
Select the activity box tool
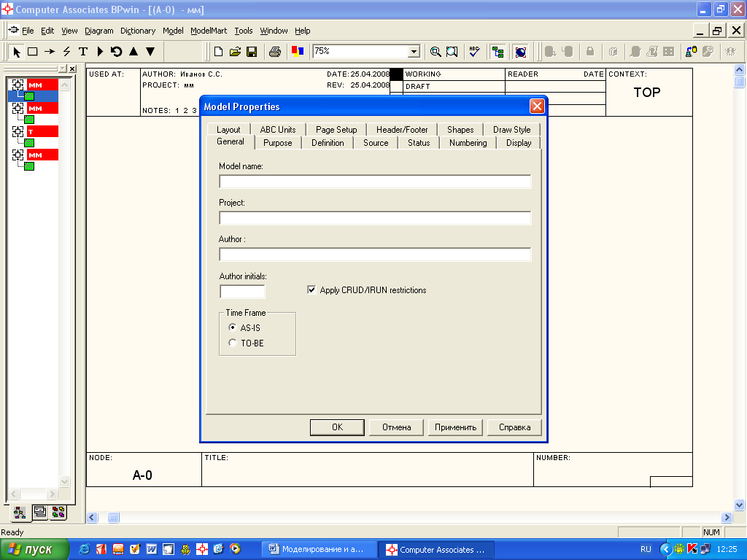tap(32, 52)
